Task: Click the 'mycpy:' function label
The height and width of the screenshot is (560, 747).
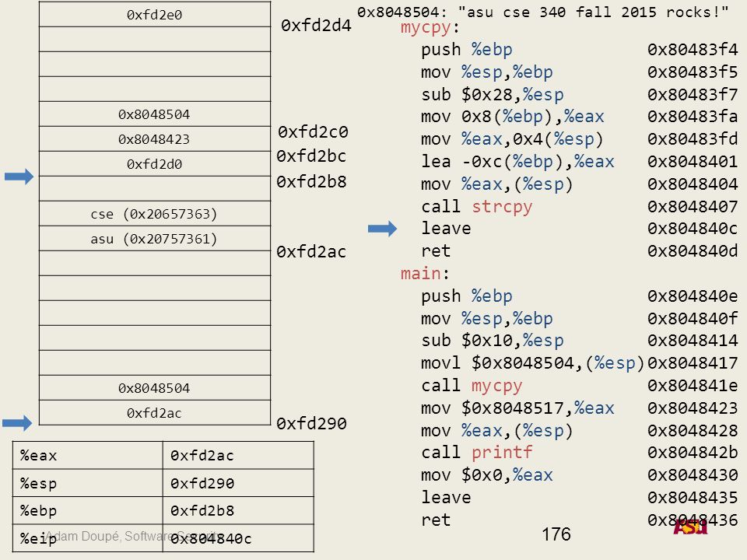Action: pyautogui.click(x=430, y=28)
